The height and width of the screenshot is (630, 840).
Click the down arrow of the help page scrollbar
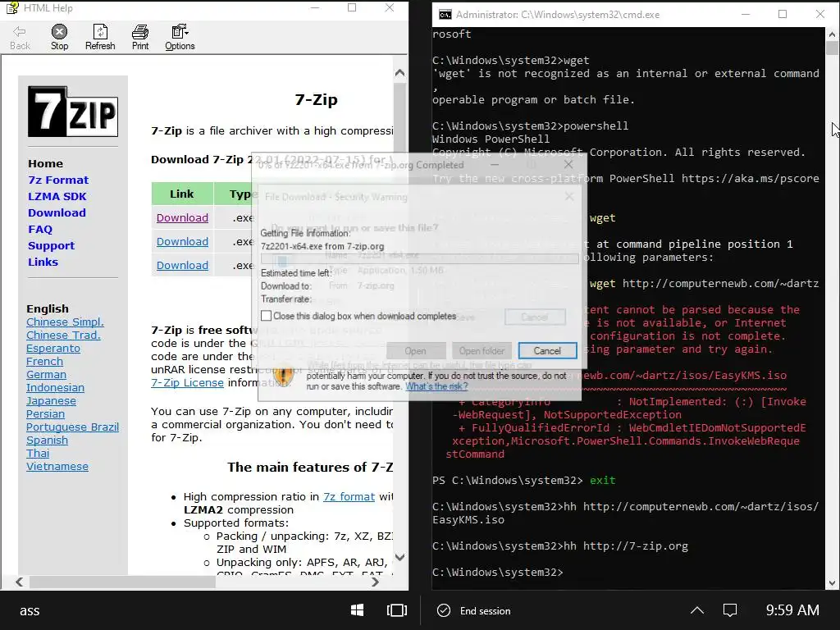399,557
